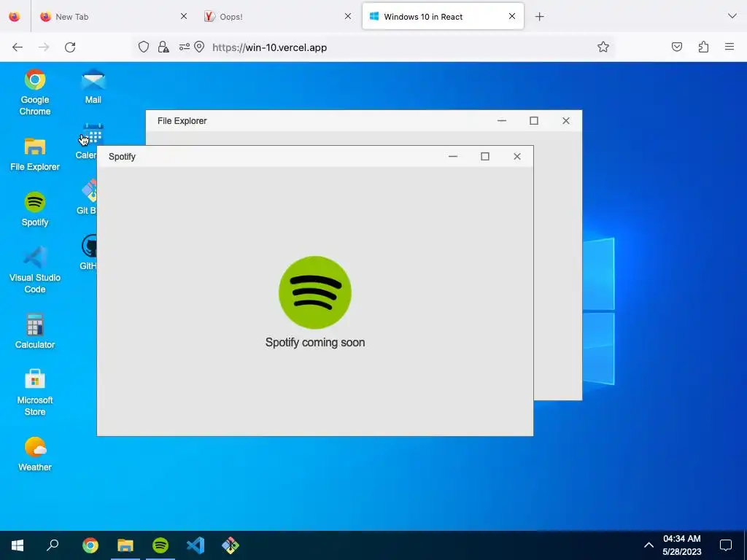Open the notification center icon
747x560 pixels.
point(726,545)
